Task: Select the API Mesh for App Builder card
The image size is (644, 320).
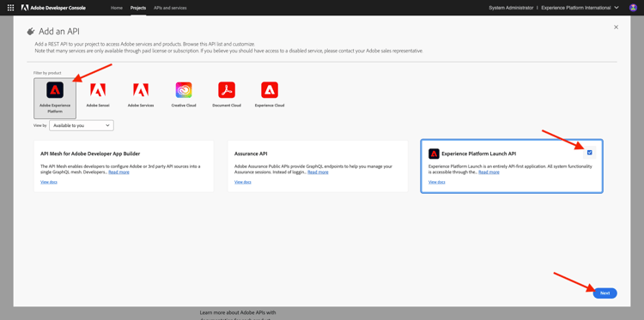Action: [124, 166]
